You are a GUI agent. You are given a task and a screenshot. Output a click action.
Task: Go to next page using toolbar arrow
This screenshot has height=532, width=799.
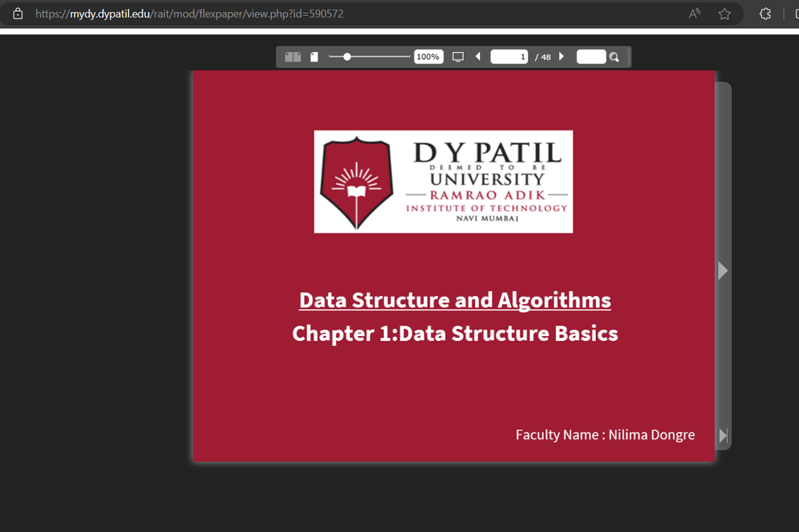pos(561,57)
